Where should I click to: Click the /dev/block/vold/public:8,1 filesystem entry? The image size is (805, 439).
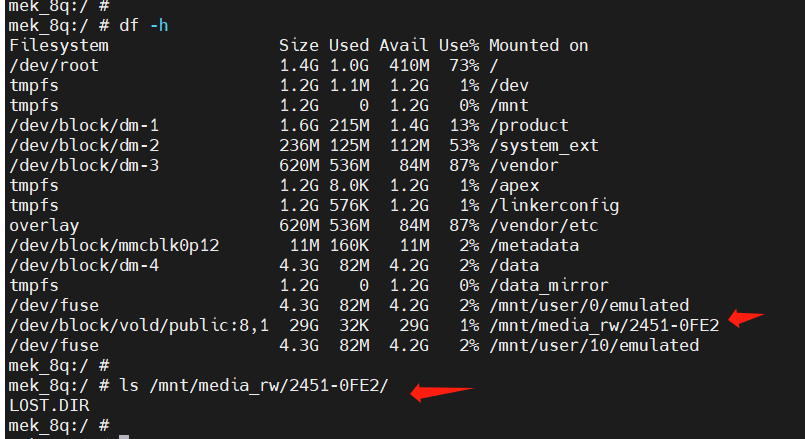click(139, 326)
